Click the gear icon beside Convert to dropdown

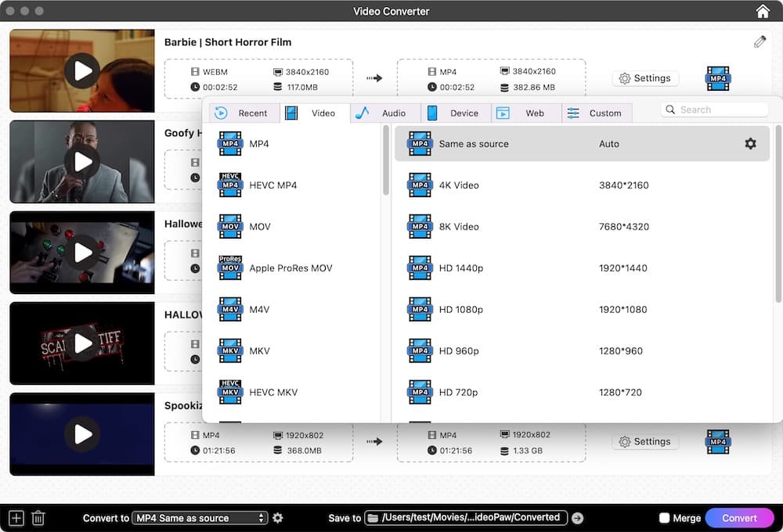click(x=278, y=518)
